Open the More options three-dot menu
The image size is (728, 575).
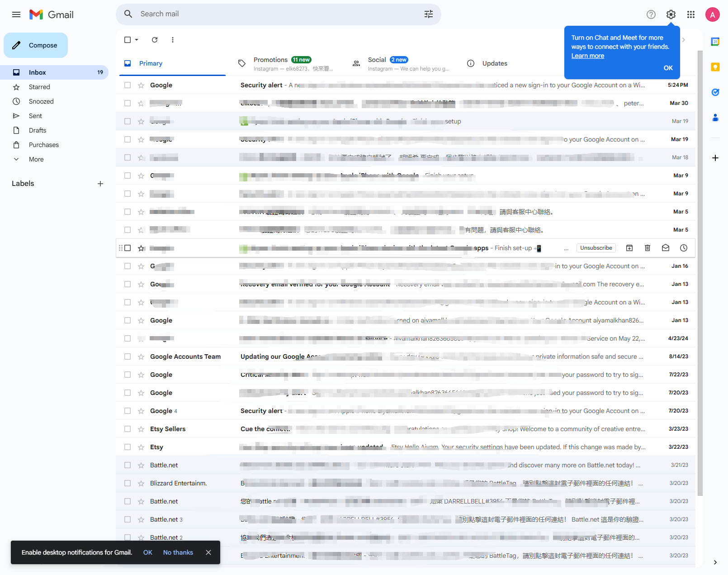click(x=173, y=40)
